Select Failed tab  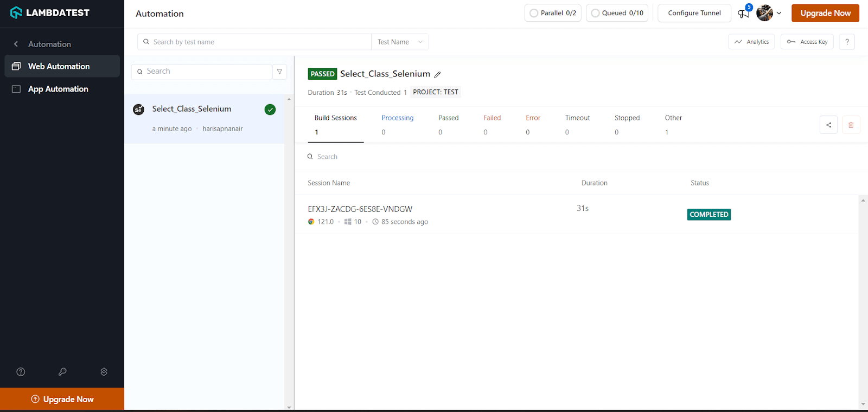pos(492,125)
